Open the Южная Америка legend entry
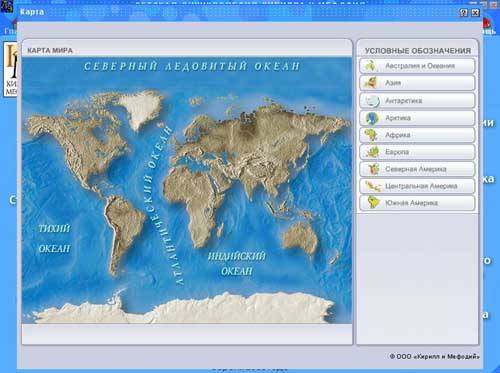The width and height of the screenshot is (500, 373). click(x=417, y=203)
